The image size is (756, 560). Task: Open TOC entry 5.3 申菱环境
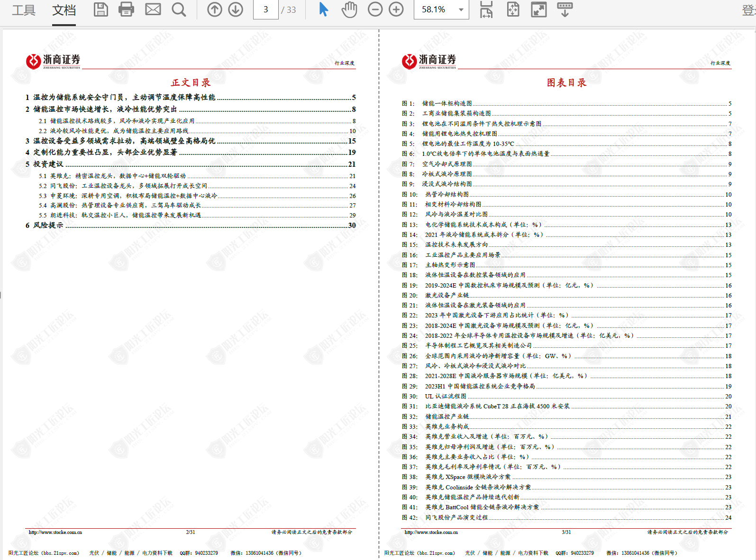click(197, 196)
